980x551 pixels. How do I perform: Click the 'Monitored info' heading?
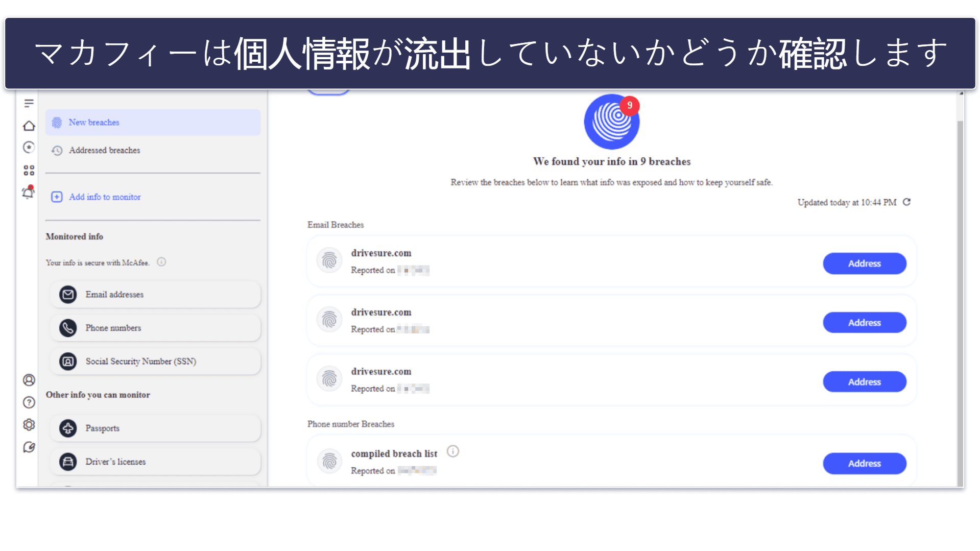[x=75, y=236]
